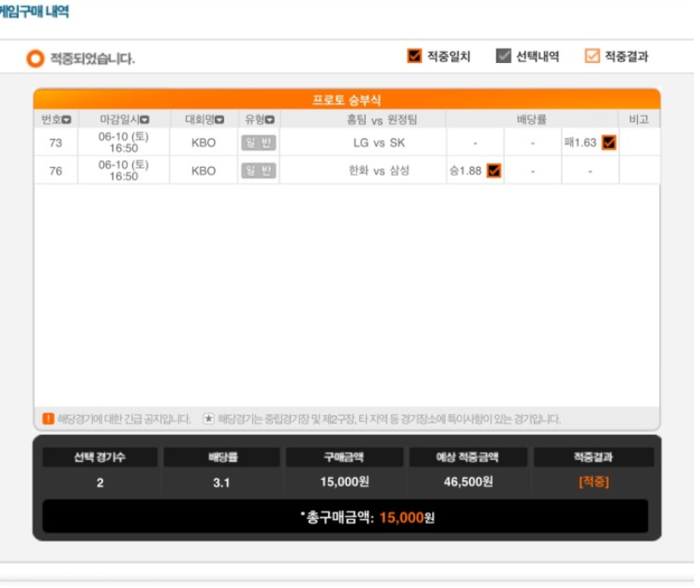Click the 적중결과 legend checkbox
This screenshot has width=700, height=588.
592,56
